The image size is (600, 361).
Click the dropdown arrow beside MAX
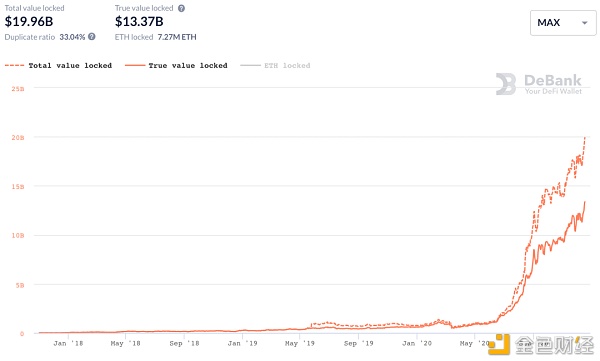pos(584,23)
